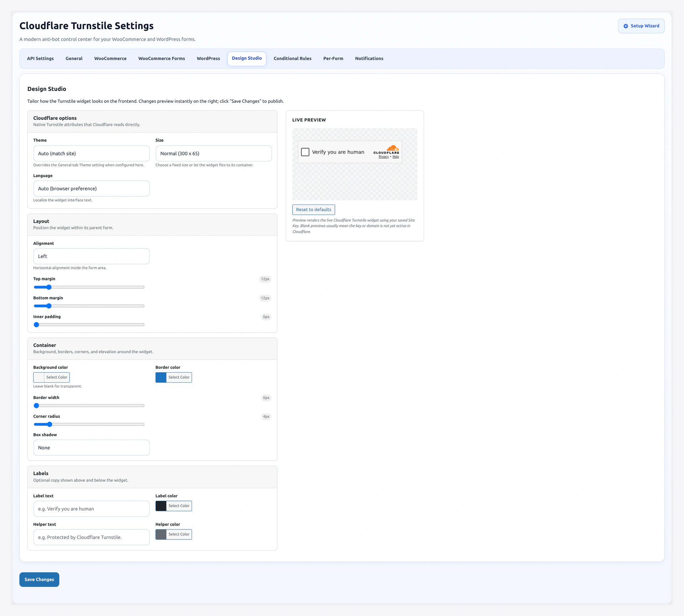The height and width of the screenshot is (616, 684).
Task: Open the Conditional Rules tab
Action: [292, 58]
